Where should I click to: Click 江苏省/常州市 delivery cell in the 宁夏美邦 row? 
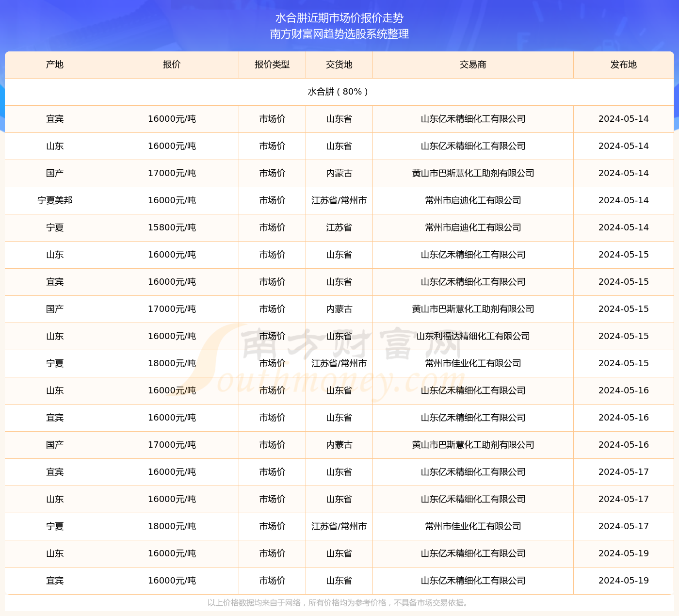click(x=339, y=200)
